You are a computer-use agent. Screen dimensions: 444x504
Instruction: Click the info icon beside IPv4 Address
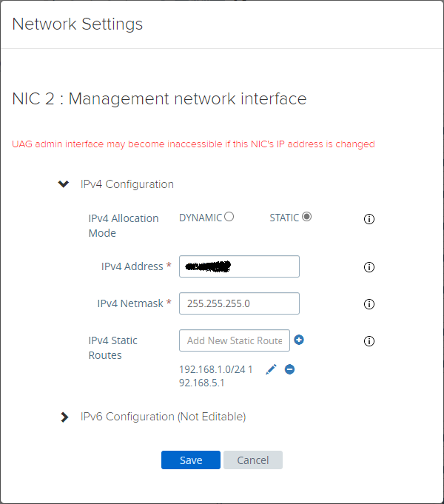coord(369,267)
